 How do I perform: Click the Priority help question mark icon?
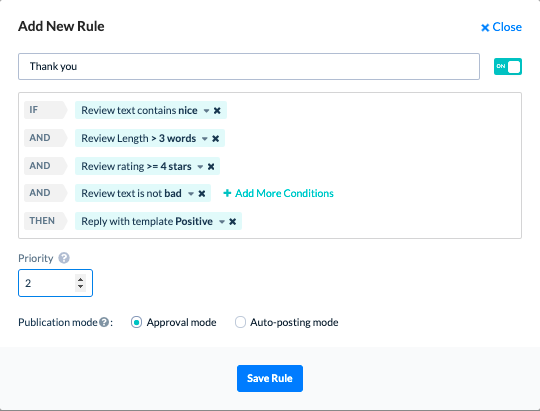point(64,258)
